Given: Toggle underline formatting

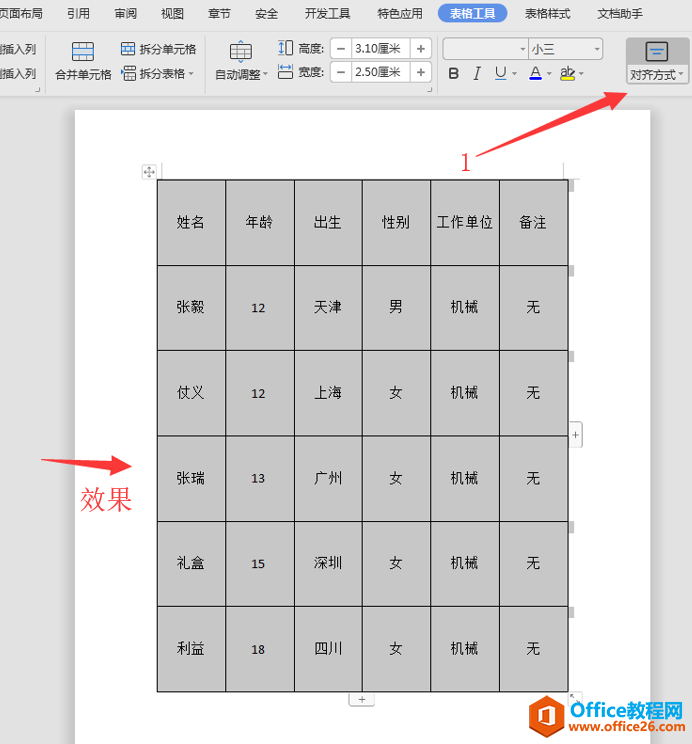Looking at the screenshot, I should coord(500,73).
